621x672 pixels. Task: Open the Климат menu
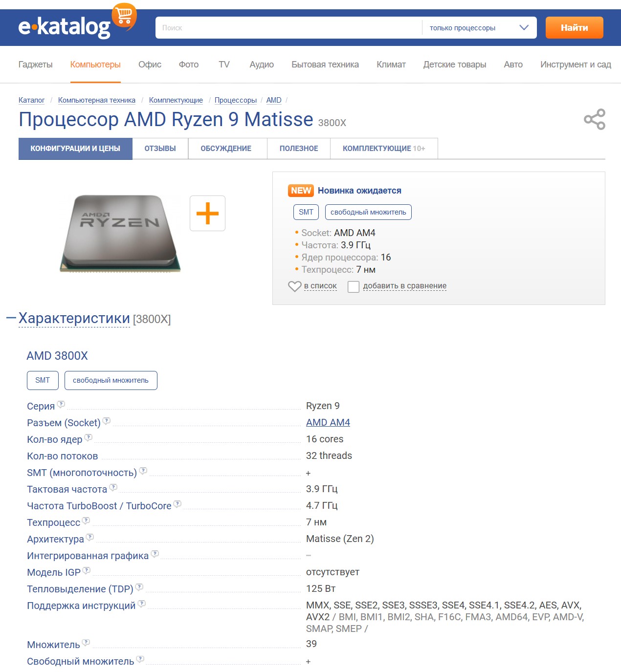click(391, 65)
